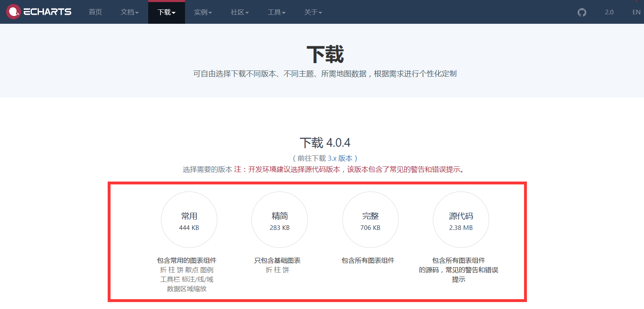
Task: Switch language to EN
Action: (x=636, y=12)
